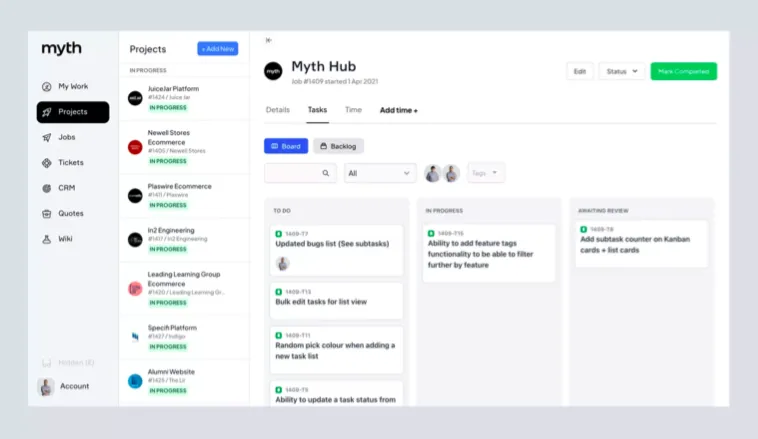
Task: Click the Alumni Website blue logo
Action: click(x=135, y=381)
